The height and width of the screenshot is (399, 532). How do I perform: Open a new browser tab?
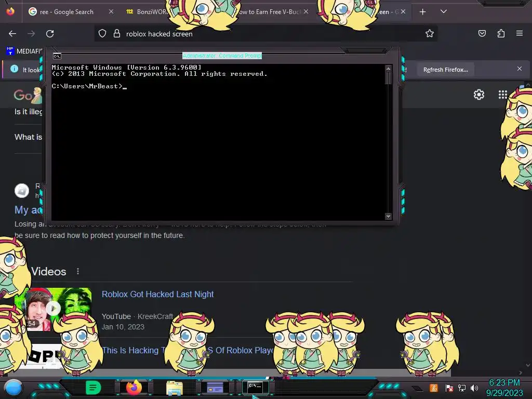coord(422,12)
